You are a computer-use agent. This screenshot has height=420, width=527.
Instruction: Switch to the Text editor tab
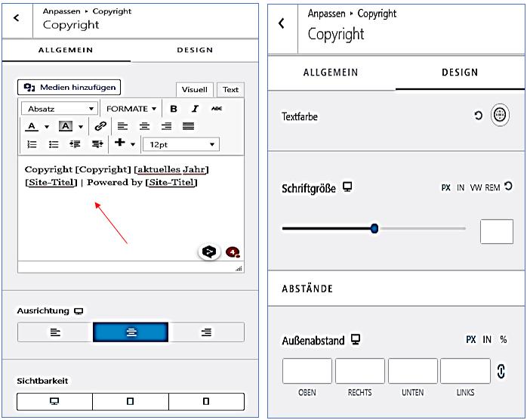coord(230,89)
